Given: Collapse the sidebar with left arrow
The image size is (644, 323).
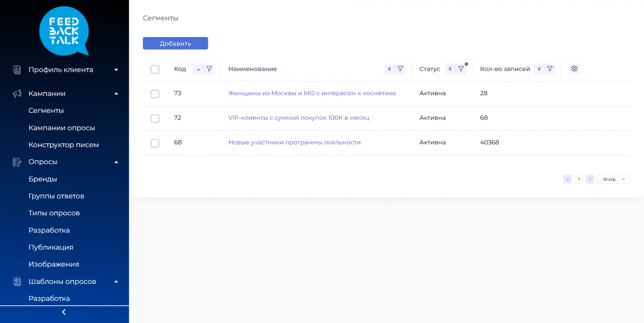Looking at the screenshot, I should coord(64,312).
